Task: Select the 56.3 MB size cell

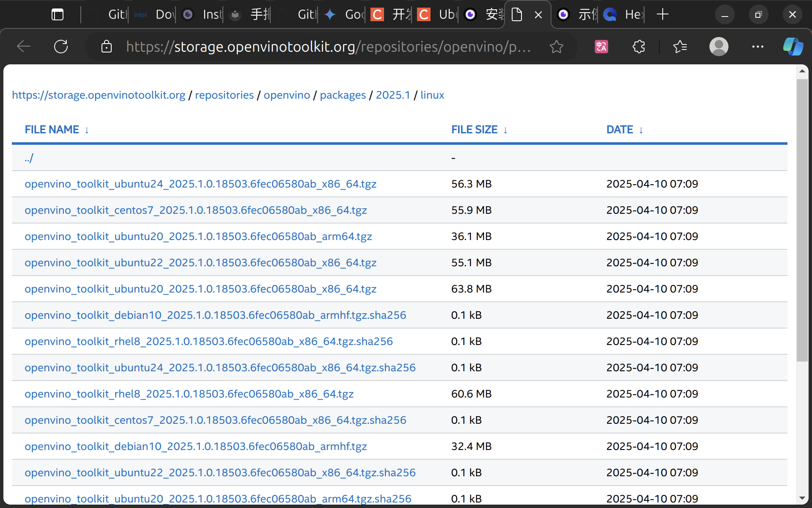Action: (x=472, y=184)
